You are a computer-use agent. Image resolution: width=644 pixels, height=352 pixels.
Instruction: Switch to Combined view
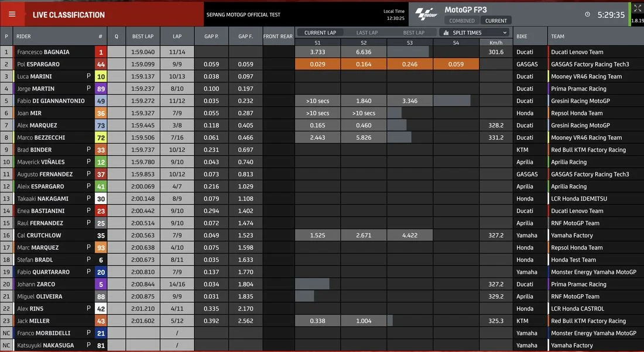click(462, 20)
